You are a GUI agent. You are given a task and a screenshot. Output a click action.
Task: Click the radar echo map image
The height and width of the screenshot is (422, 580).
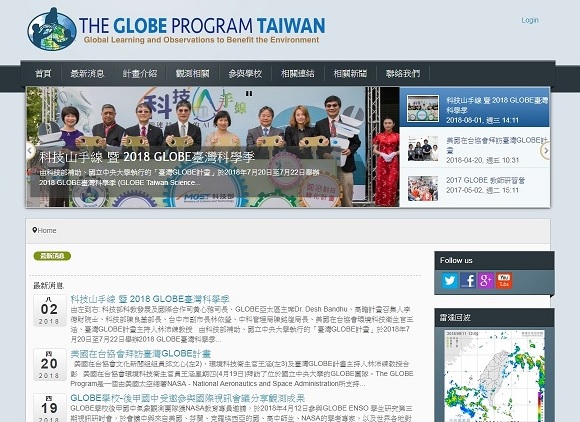[x=495, y=376]
